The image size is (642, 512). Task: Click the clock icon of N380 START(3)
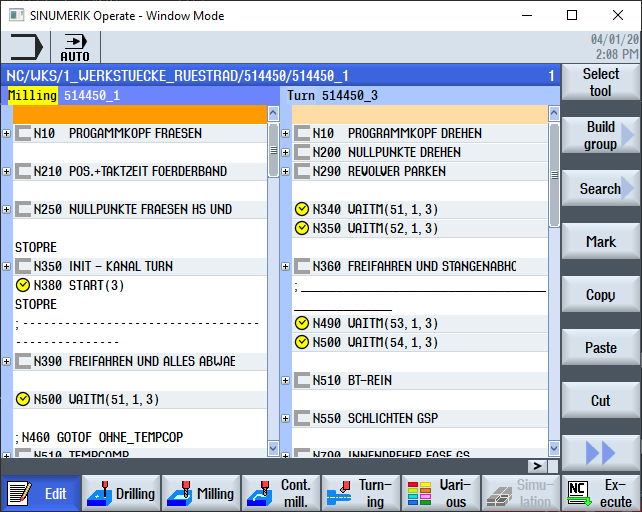tap(23, 285)
